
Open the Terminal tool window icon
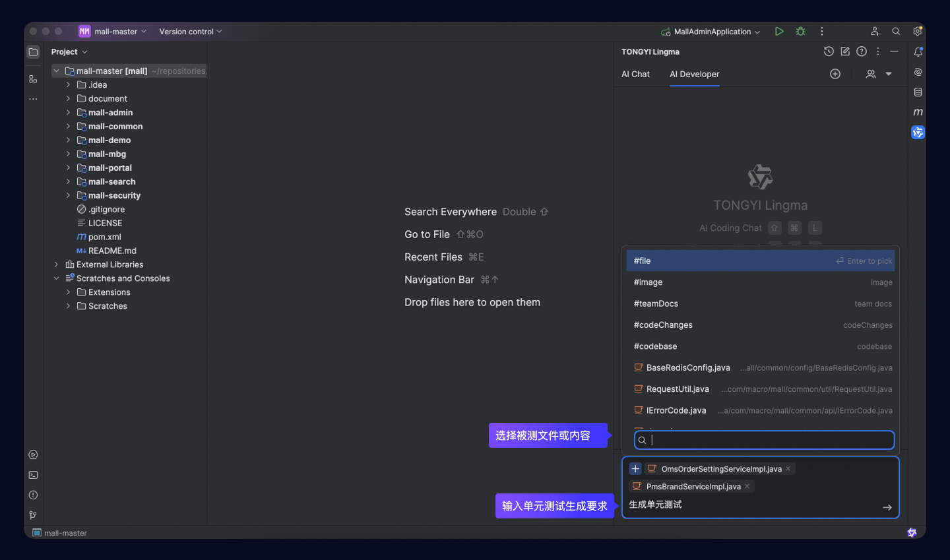(33, 475)
